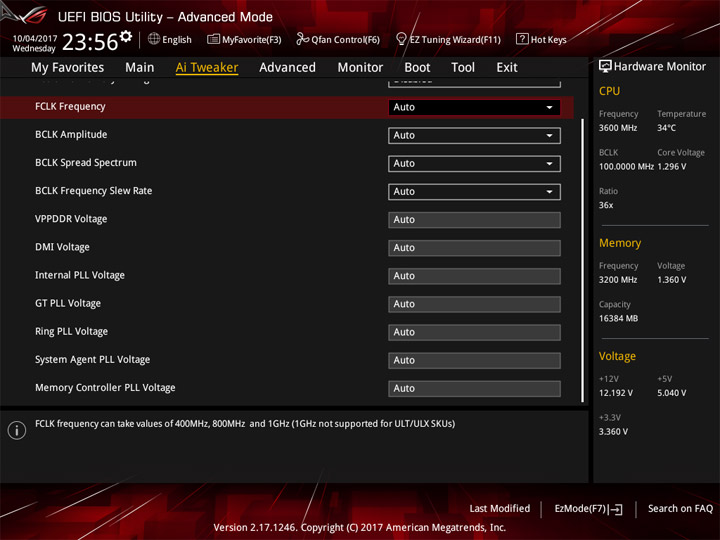The image size is (720, 540).
Task: Click the settings list vertical scrollbar
Action: 582,260
